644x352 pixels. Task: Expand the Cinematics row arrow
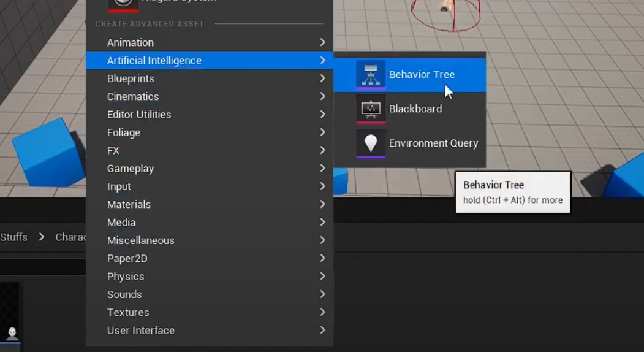(322, 96)
